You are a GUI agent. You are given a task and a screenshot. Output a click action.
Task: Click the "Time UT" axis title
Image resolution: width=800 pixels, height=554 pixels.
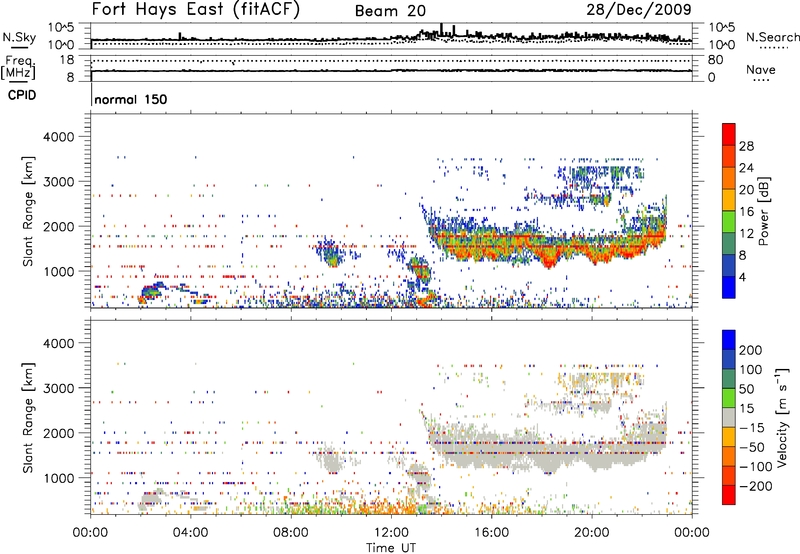tap(391, 548)
